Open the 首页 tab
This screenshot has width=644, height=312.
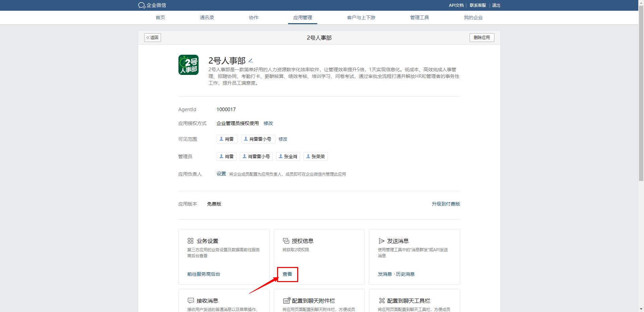coord(160,17)
